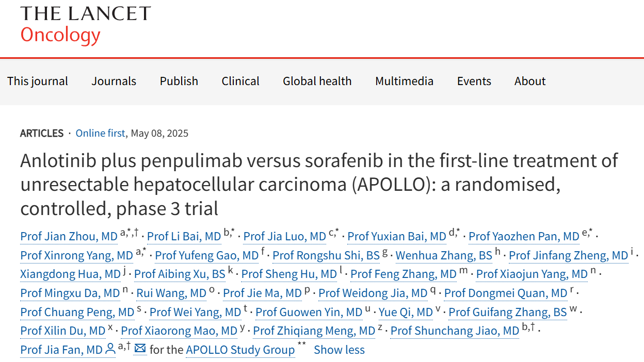Select author Prof Zhiqiang Meng, MD

(x=314, y=331)
